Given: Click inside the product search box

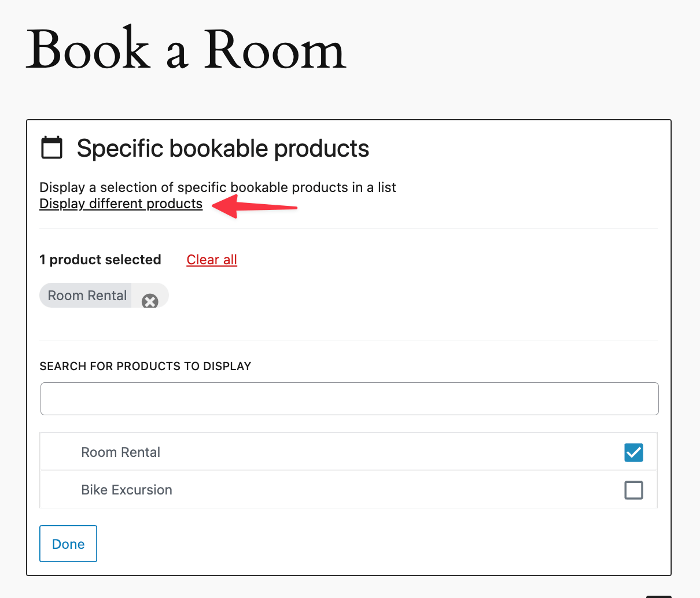Looking at the screenshot, I should click(349, 398).
